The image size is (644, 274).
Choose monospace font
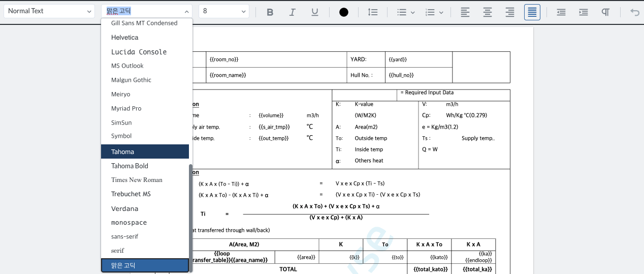[145, 223]
